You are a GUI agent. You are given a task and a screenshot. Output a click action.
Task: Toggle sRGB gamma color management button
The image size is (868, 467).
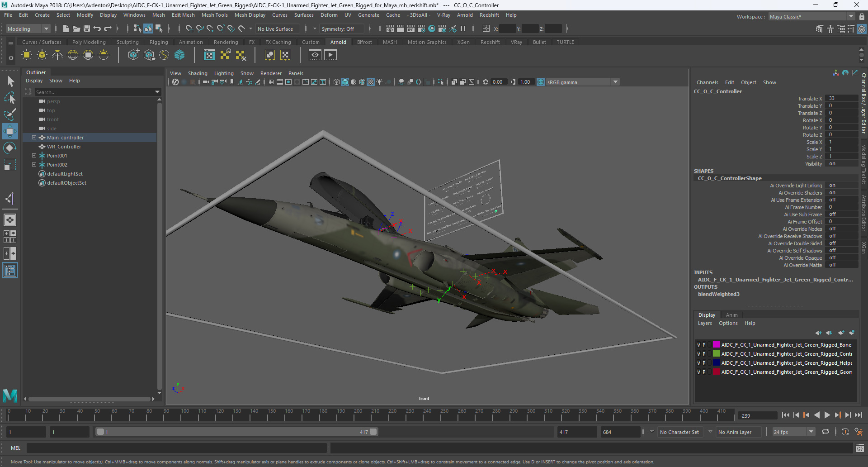tap(541, 82)
